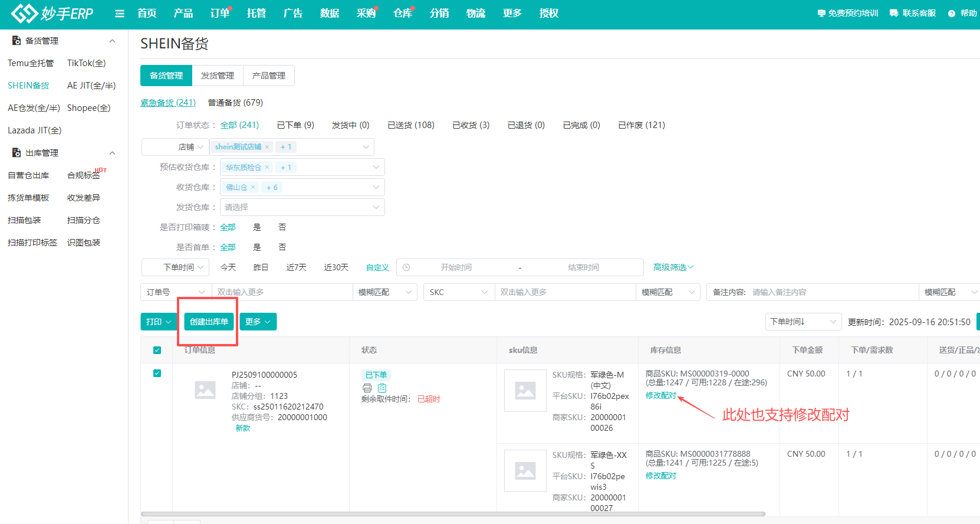Remove the 华东质检仓 tag
The height and width of the screenshot is (524, 980).
click(x=267, y=167)
